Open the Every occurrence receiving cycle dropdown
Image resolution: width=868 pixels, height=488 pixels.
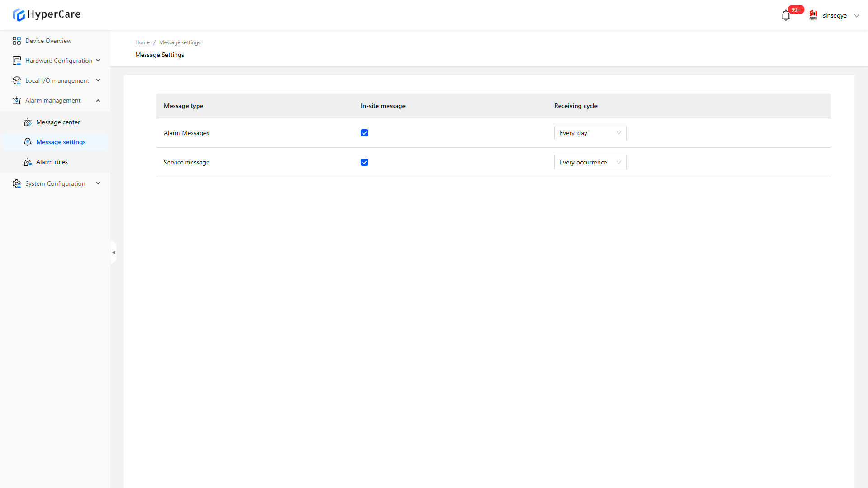590,162
